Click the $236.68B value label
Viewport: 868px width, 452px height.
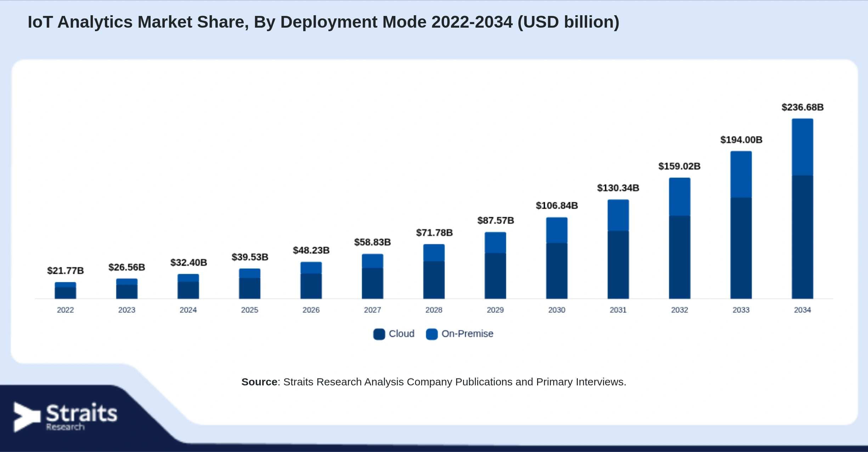point(802,107)
